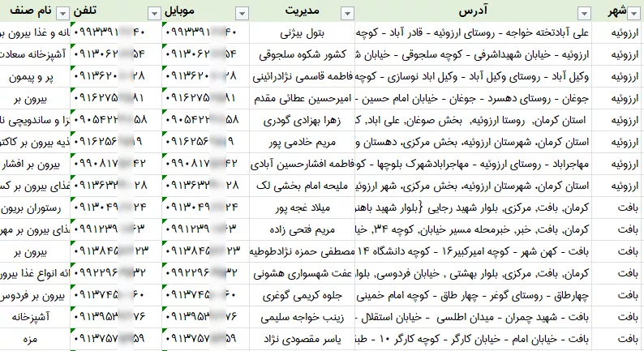644x351 pixels.
Task: Click guild name cell آشپزخانه سعادت
Action: [x=35, y=54]
